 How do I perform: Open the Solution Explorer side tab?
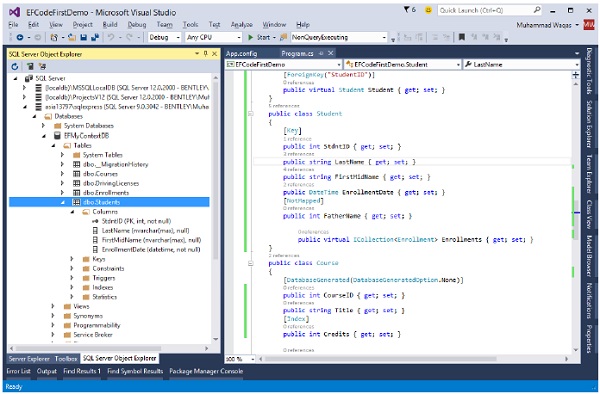click(x=589, y=124)
